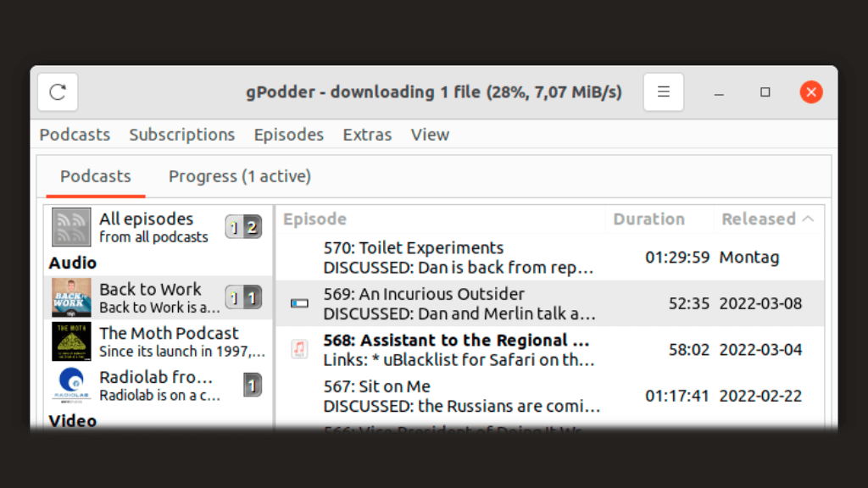Click the Radiolab new-episode count badge
Image resolution: width=868 pixels, height=488 pixels.
click(252, 385)
